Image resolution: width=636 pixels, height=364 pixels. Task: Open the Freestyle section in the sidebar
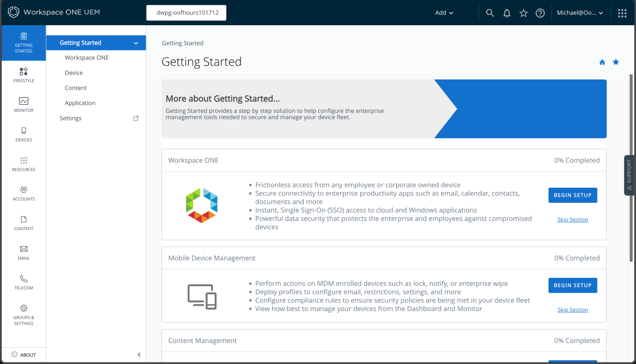click(23, 74)
